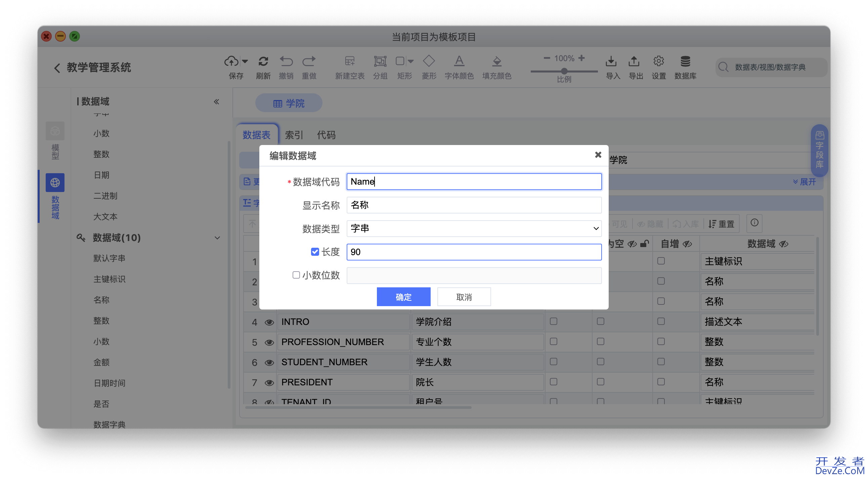This screenshot has width=868, height=478.
Task: Click the search field for tables/views/dictionaries
Action: [x=772, y=67]
